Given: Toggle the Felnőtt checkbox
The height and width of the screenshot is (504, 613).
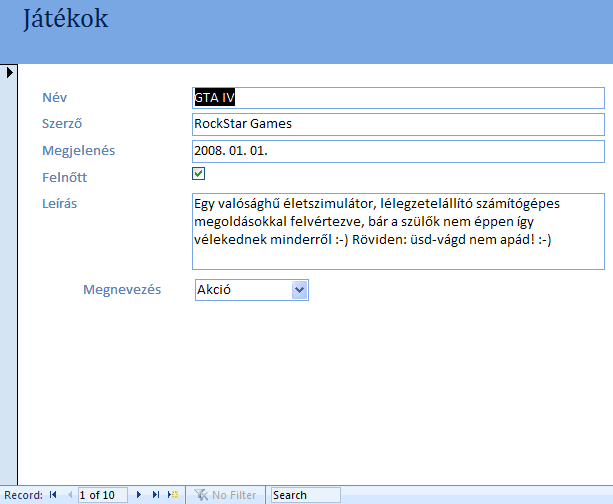Looking at the screenshot, I should click(x=198, y=174).
